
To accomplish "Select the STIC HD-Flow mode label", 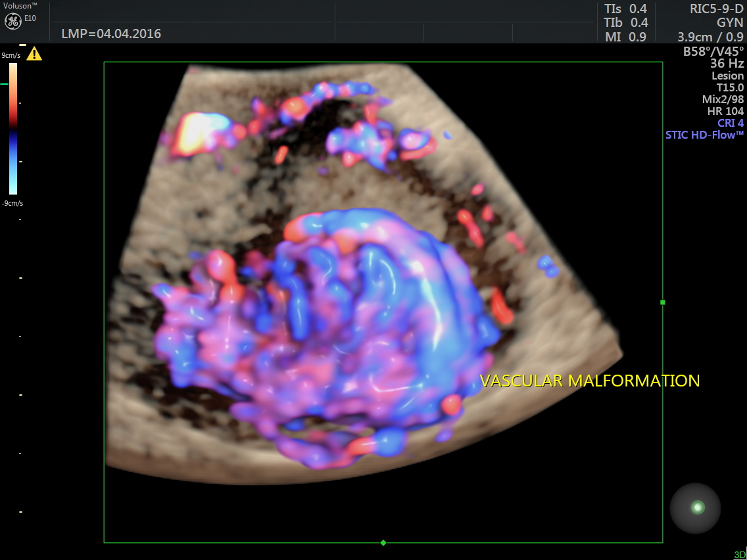I will (x=704, y=135).
